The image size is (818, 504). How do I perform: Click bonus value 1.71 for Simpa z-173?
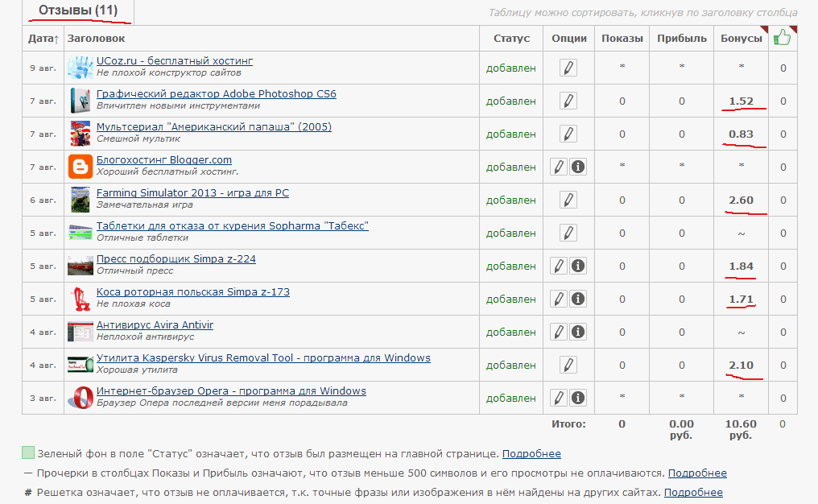(741, 300)
